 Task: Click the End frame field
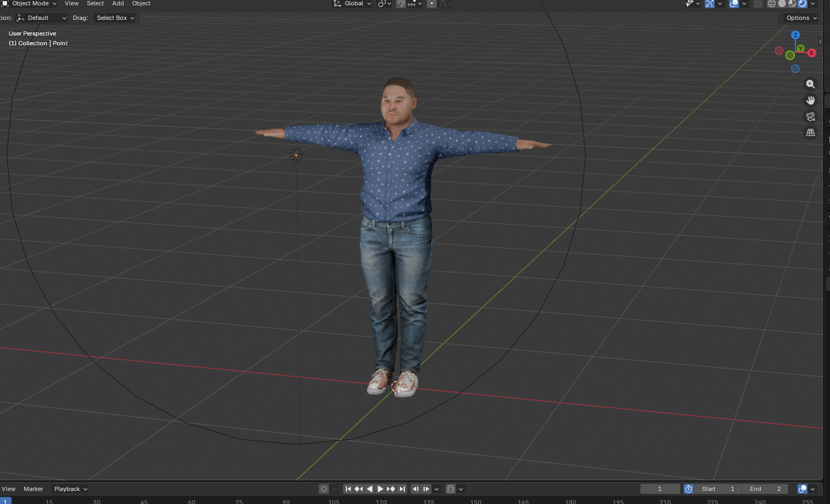click(765, 489)
